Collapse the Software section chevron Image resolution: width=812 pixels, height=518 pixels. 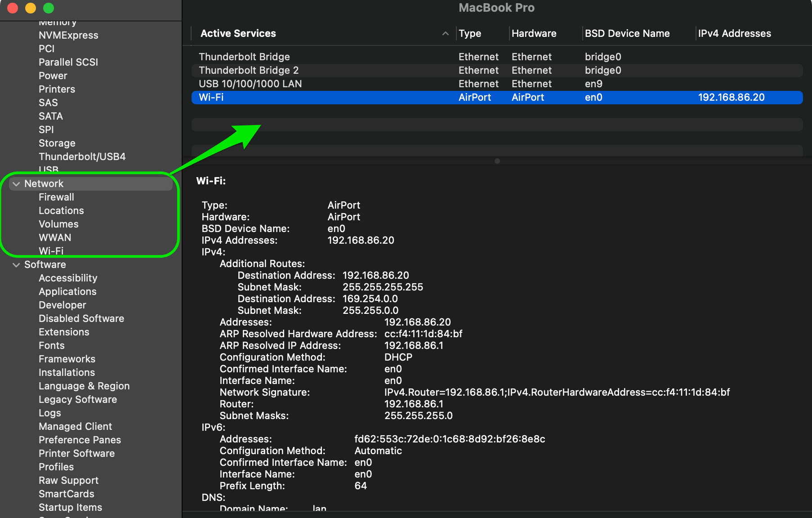pos(16,265)
